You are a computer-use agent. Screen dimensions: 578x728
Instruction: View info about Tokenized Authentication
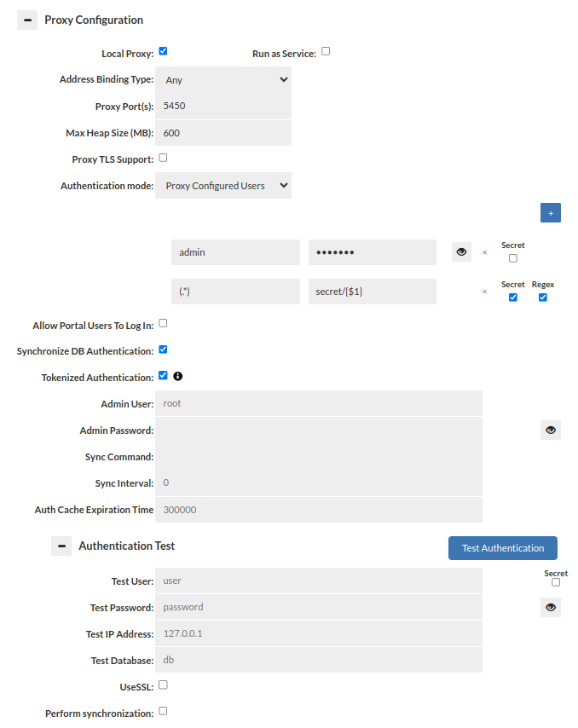click(178, 376)
